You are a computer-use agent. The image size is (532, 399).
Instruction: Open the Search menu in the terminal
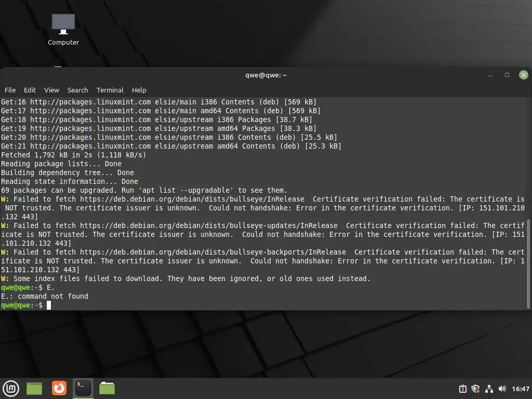point(77,90)
